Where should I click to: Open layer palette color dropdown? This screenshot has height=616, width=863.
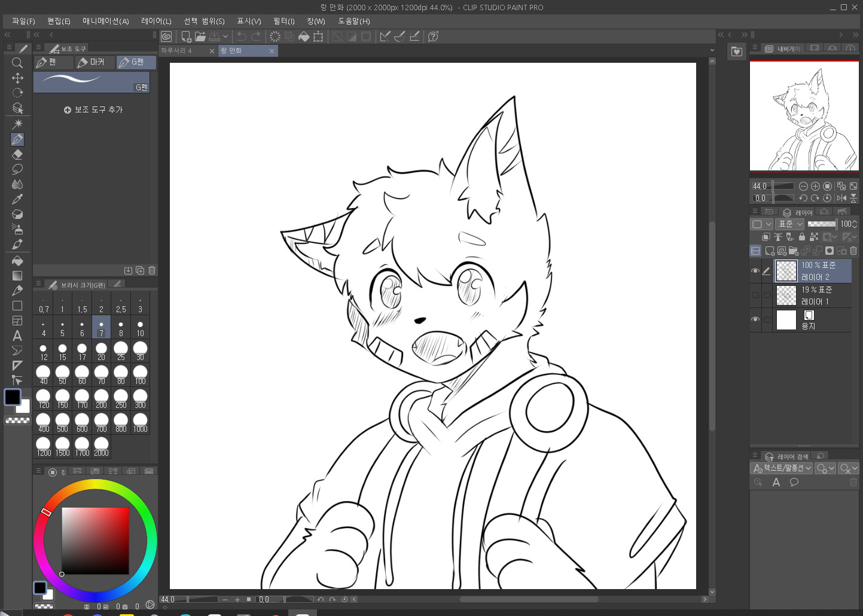761,224
